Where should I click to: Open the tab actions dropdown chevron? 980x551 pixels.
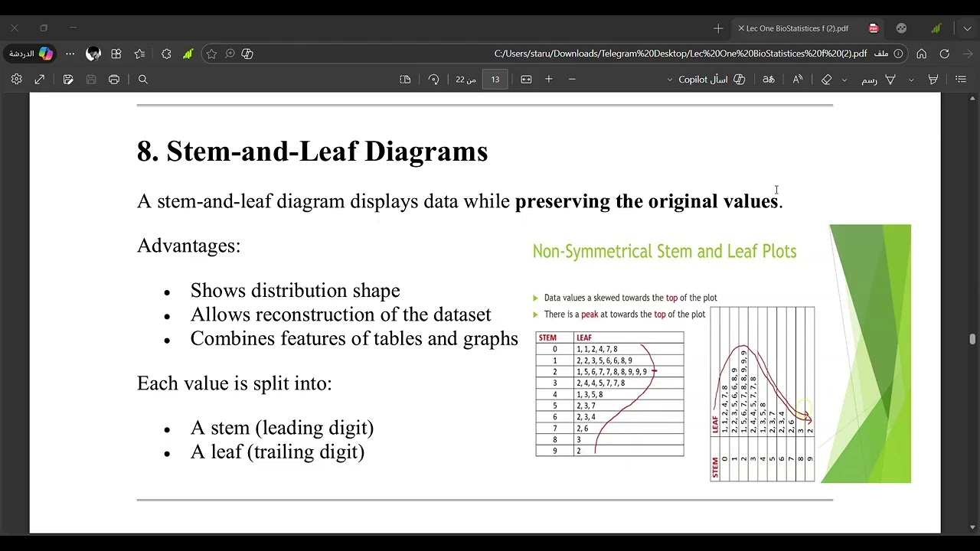click(968, 28)
